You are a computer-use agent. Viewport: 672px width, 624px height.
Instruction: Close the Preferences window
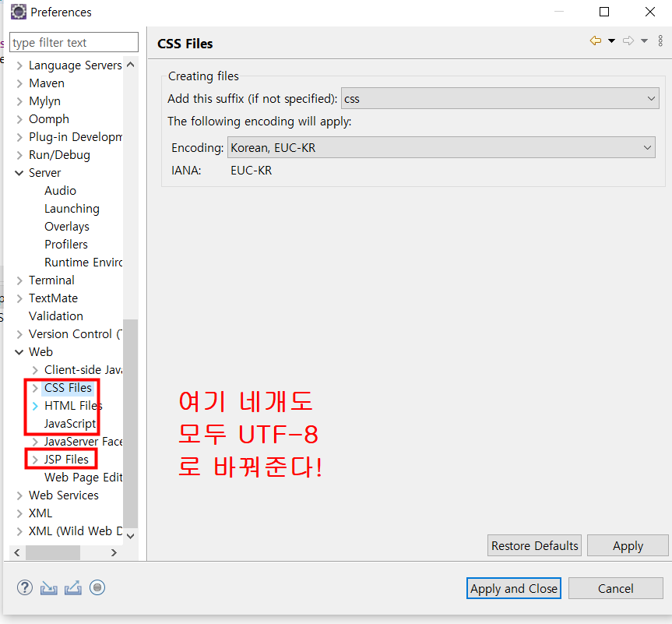click(x=650, y=12)
